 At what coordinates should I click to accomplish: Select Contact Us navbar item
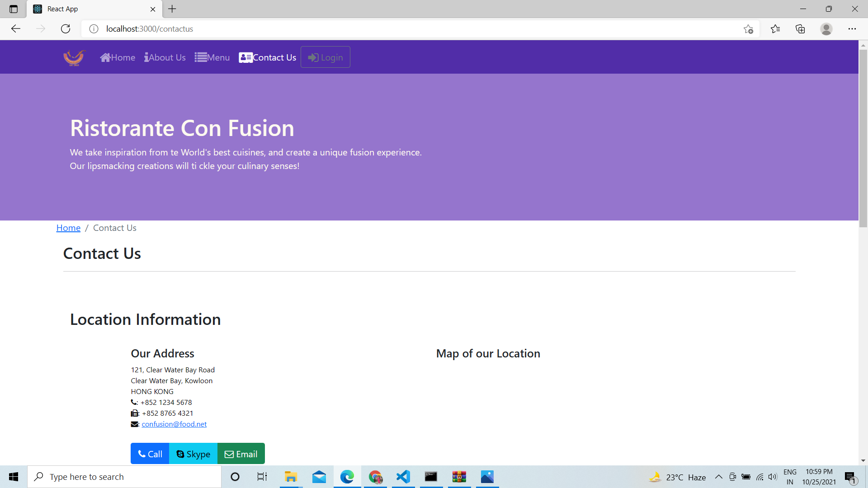[x=268, y=57]
